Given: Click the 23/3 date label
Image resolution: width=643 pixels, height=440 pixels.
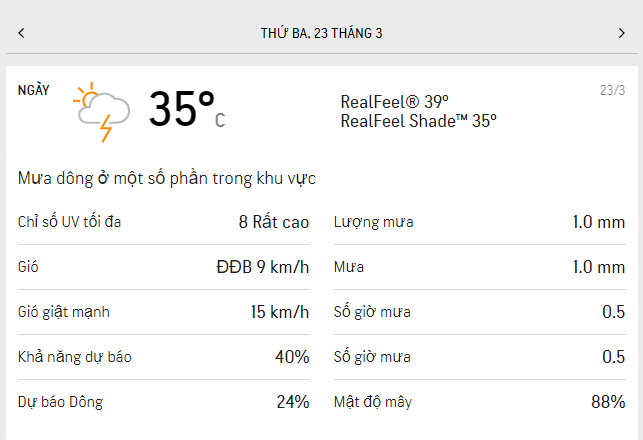Looking at the screenshot, I should [x=612, y=90].
